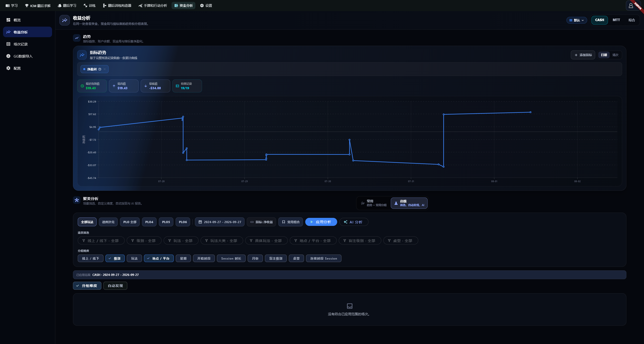
Task: Click last data point on trend line
Action: tap(531, 112)
